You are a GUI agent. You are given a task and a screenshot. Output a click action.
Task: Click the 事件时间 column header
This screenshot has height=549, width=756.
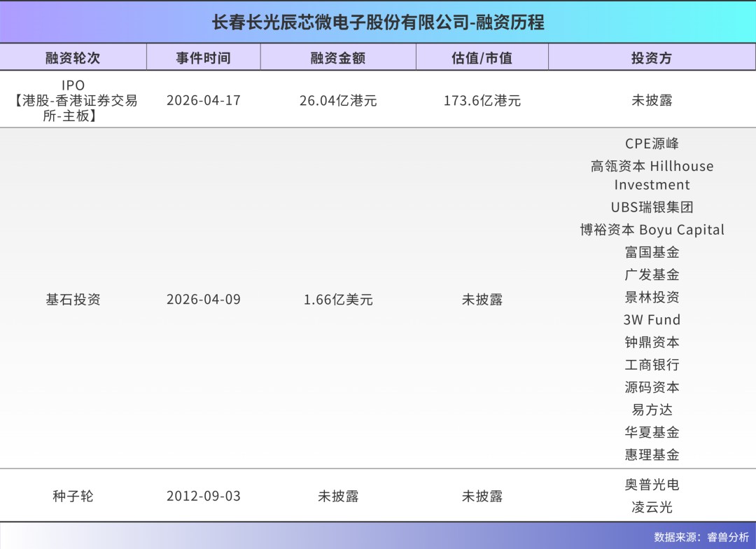click(x=203, y=58)
